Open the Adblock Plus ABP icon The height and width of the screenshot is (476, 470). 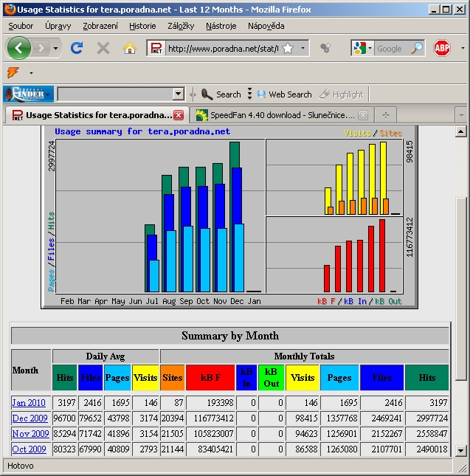tap(442, 48)
